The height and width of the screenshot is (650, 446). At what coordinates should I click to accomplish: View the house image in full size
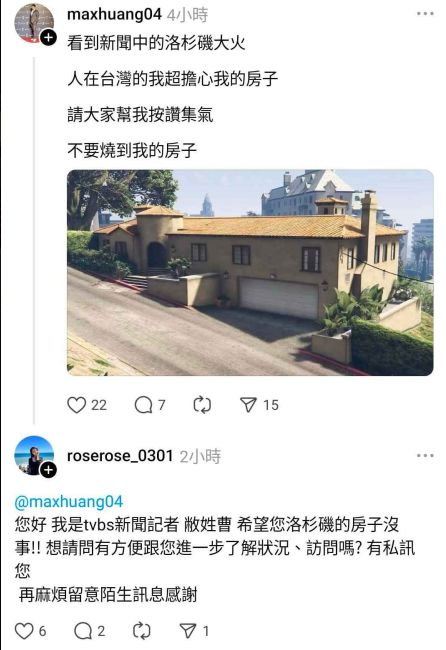tap(250, 273)
